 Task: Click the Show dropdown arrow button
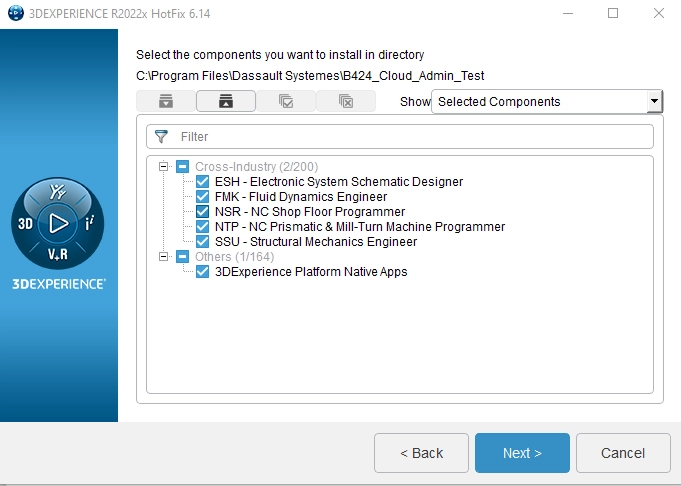coord(654,102)
